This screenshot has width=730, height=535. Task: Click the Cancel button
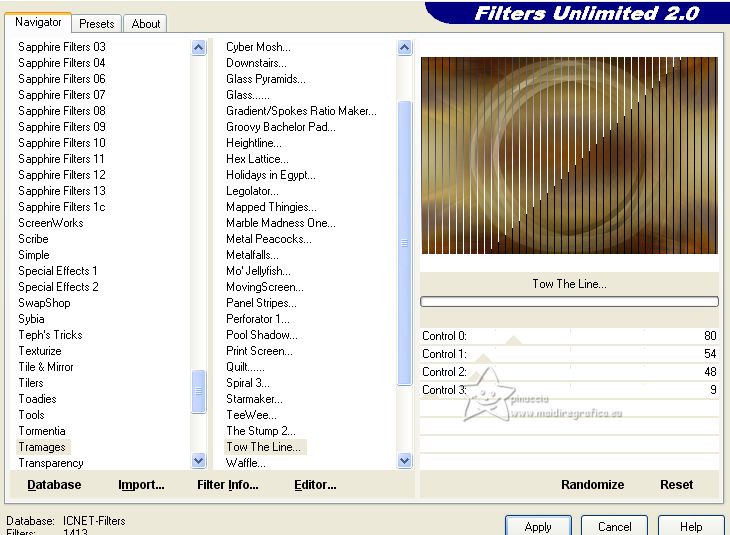(x=615, y=527)
